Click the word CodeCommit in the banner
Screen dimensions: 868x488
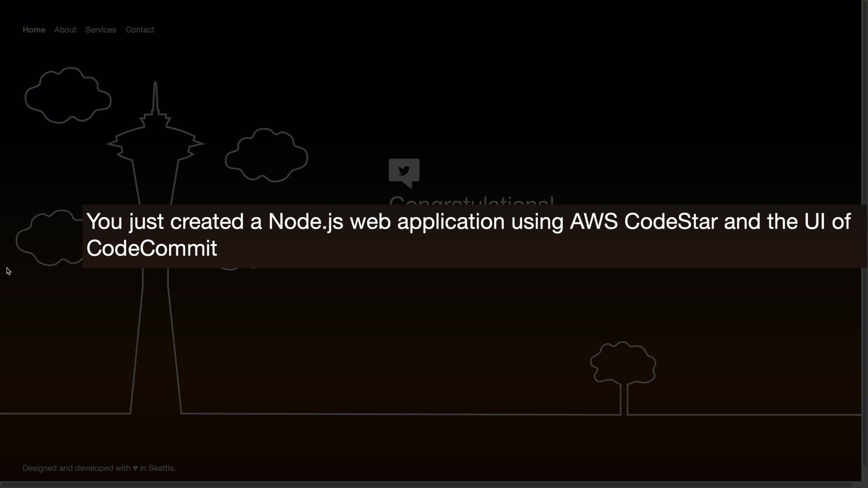click(151, 248)
